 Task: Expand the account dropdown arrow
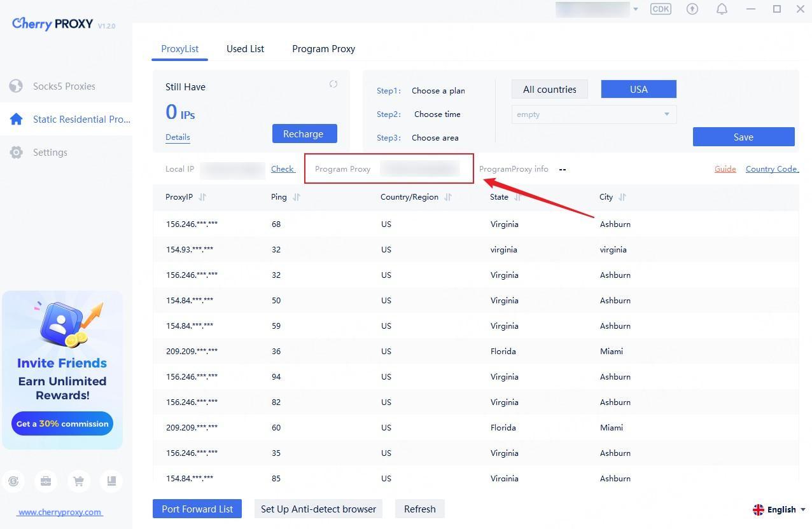[635, 10]
